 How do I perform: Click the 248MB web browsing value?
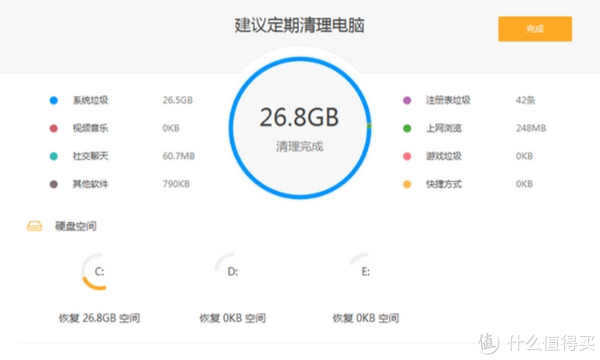pos(531,128)
